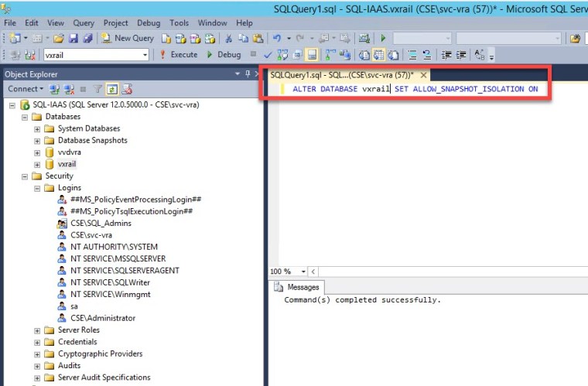The width and height of the screenshot is (588, 386).
Task: Open the 100 % zoom dropdown
Action: (x=303, y=272)
